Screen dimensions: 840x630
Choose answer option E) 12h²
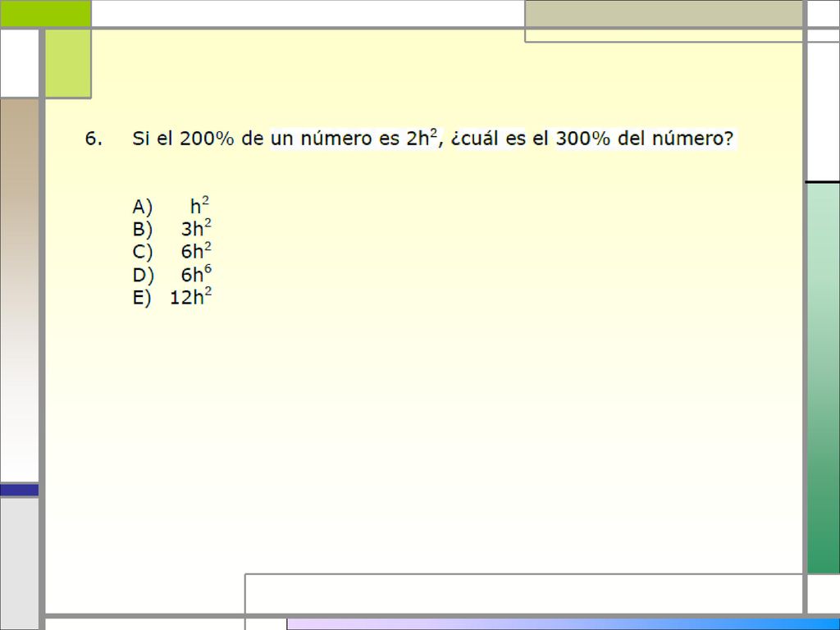(171, 297)
